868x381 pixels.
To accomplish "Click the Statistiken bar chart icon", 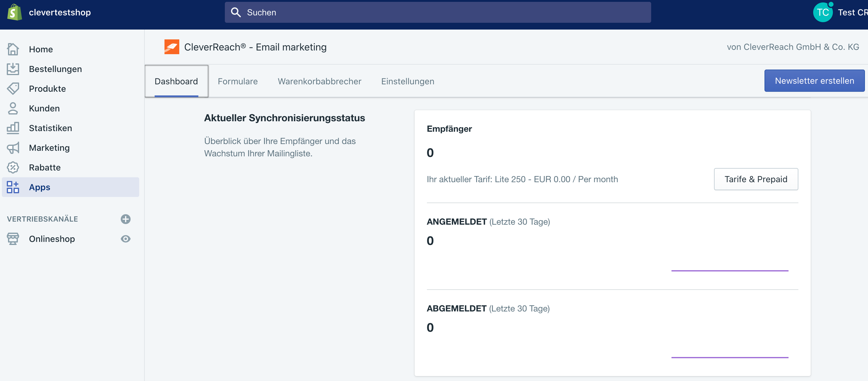I will pos(13,128).
